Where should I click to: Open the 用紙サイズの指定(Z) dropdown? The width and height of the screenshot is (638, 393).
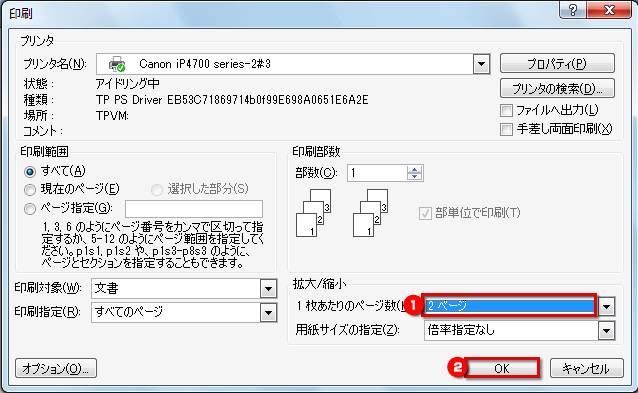(520, 330)
